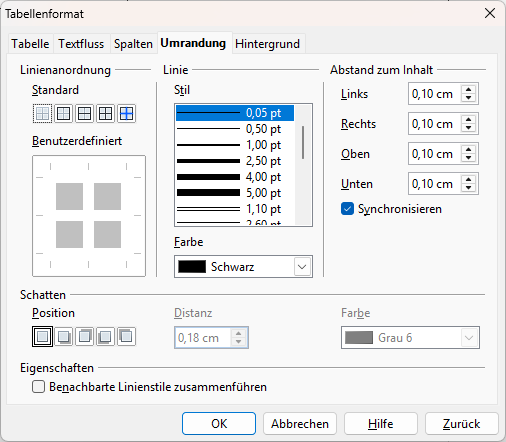The width and height of the screenshot is (506, 442).
Task: Set shadow to top left position
Action: coord(126,337)
